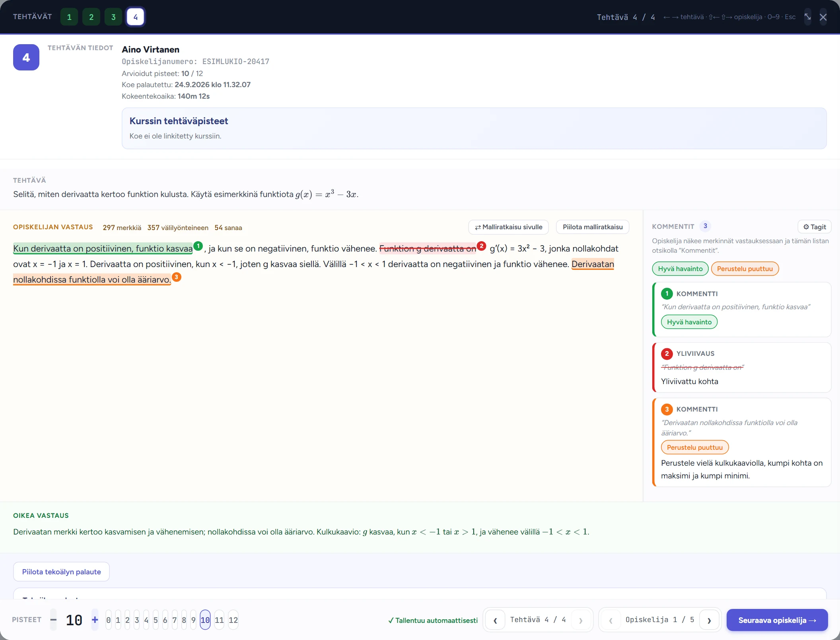Viewport: 840px width, 640px height.
Task: Close the grading view with the X icon
Action: click(x=823, y=17)
